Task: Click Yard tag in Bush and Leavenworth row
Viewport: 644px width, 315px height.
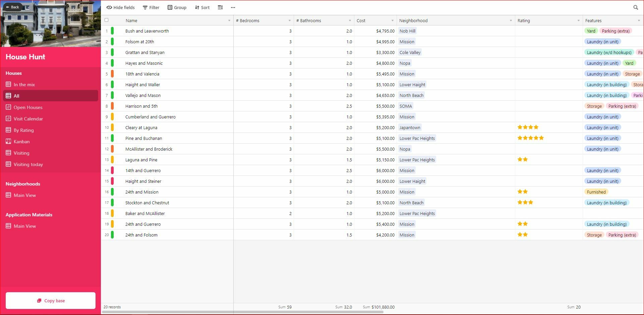Action: coord(591,31)
